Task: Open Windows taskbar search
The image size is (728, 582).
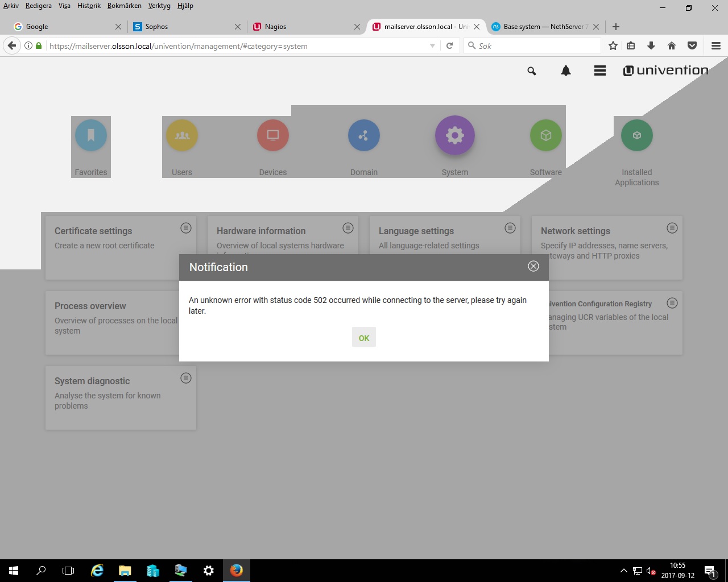Action: click(41, 571)
